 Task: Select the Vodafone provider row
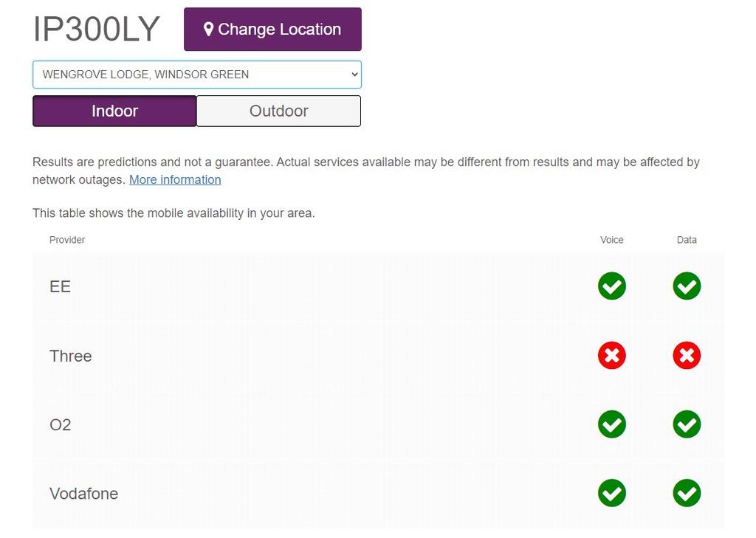tap(379, 494)
